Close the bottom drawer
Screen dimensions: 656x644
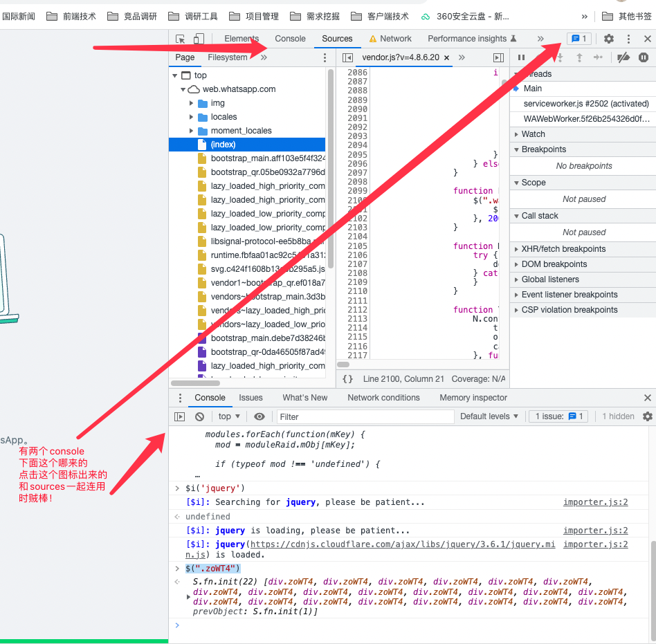tap(648, 398)
